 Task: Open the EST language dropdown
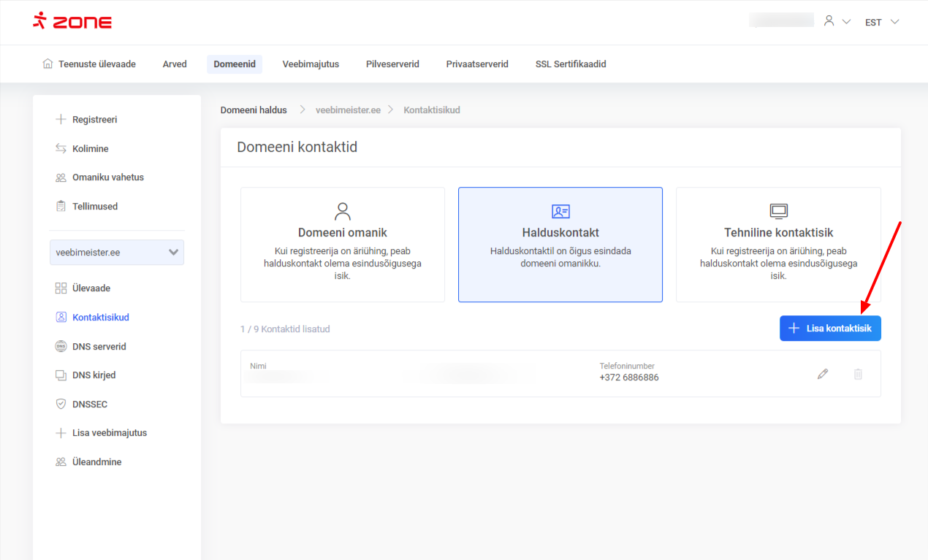click(x=881, y=22)
